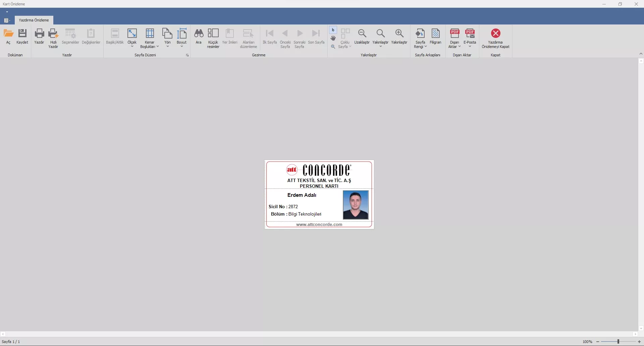
Task: Click the Erdem Adalı name on the card
Action: coord(302,195)
